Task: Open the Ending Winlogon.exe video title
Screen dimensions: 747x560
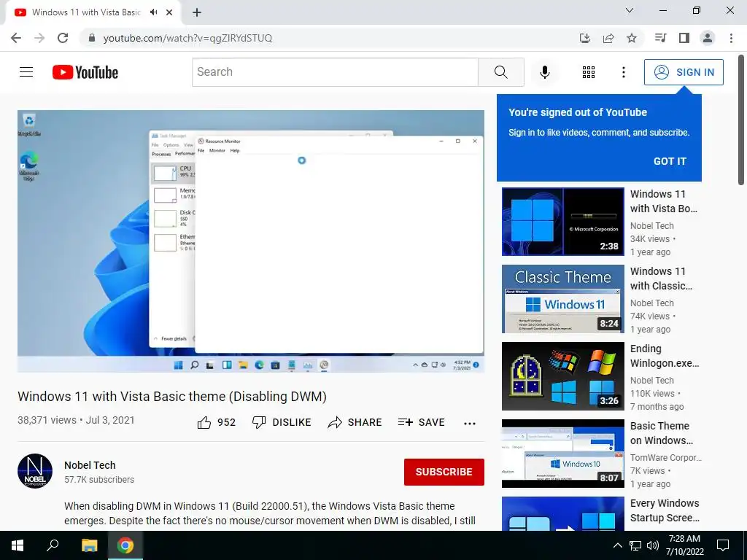Action: pyautogui.click(x=664, y=356)
